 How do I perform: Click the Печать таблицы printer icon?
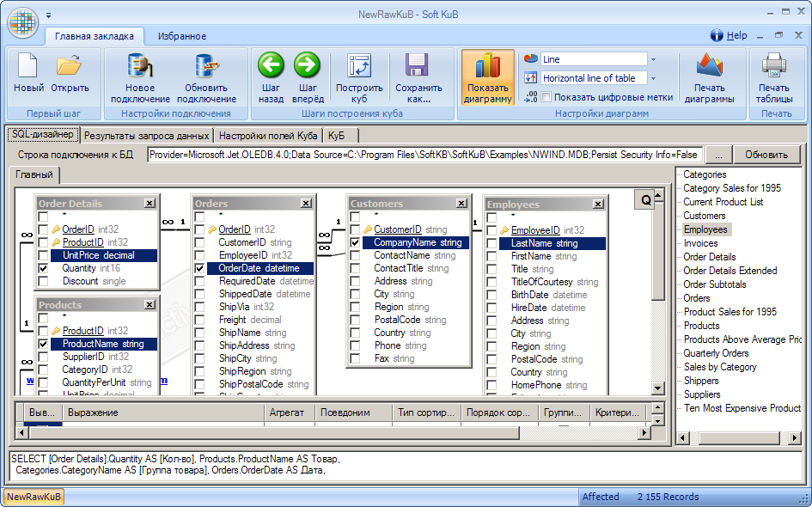(x=773, y=67)
